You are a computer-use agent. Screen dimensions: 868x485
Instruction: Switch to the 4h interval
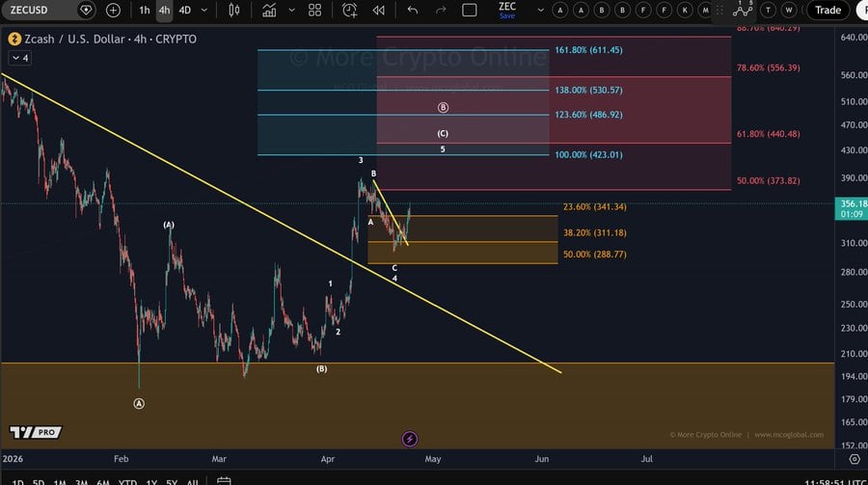click(x=164, y=10)
